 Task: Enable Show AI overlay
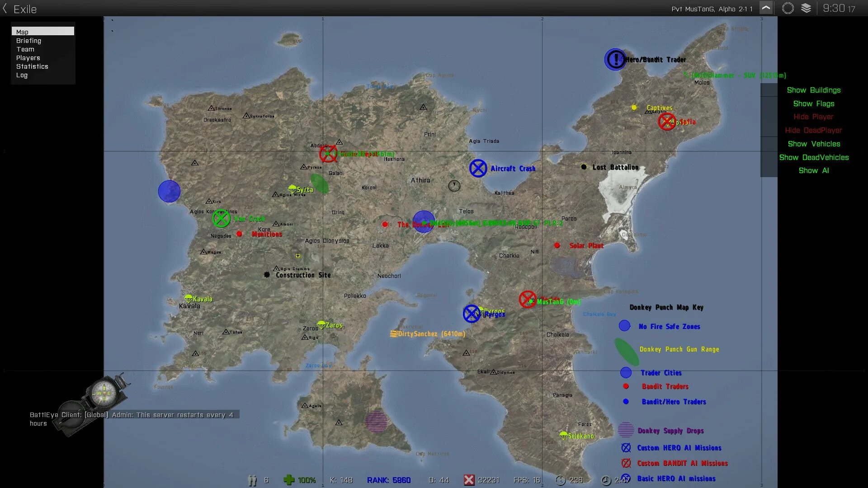click(x=813, y=170)
